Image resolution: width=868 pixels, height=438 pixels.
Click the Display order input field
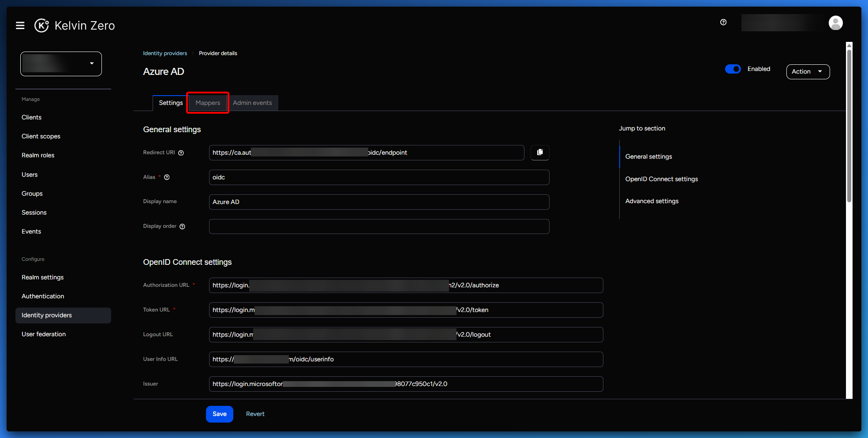379,226
